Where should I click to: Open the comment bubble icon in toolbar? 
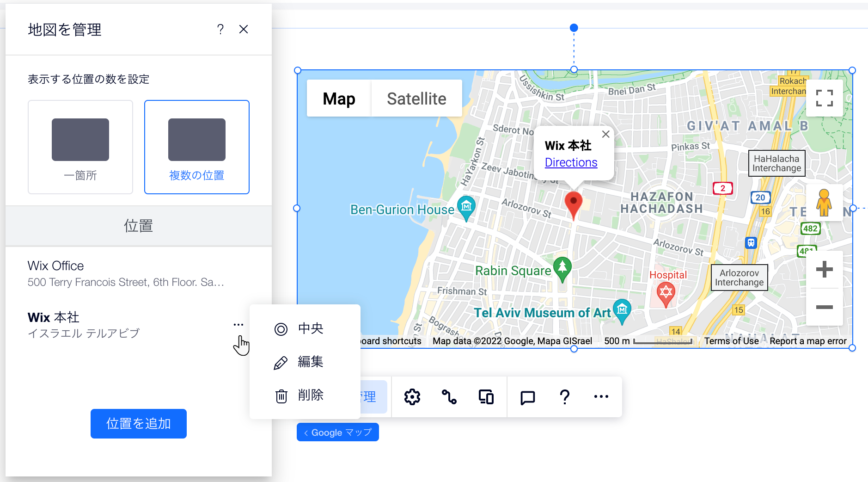tap(527, 397)
